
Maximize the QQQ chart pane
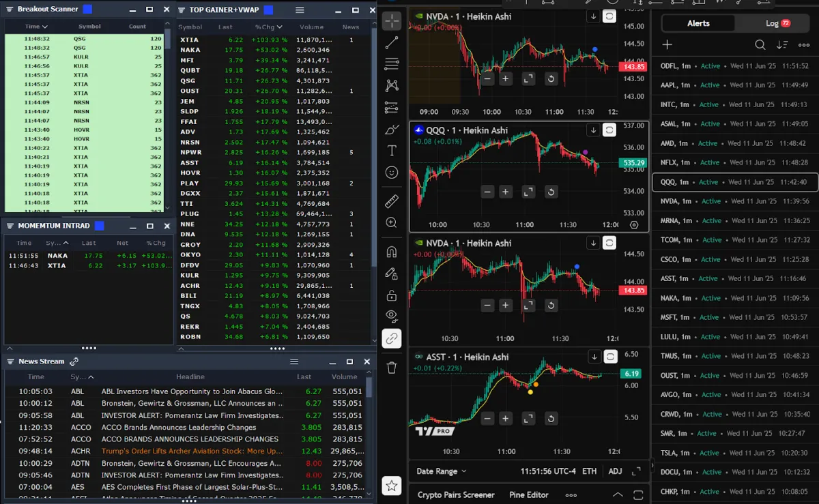[x=528, y=192]
